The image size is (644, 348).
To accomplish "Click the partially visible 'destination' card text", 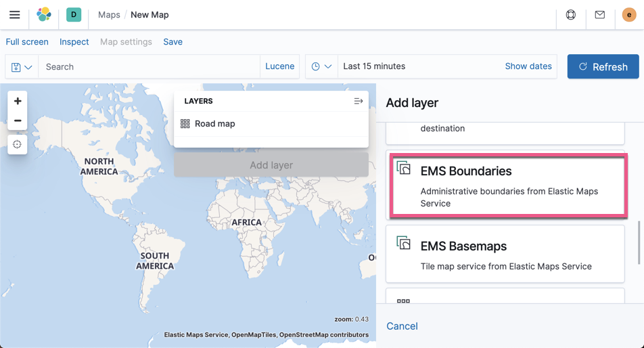I will pos(442,128).
